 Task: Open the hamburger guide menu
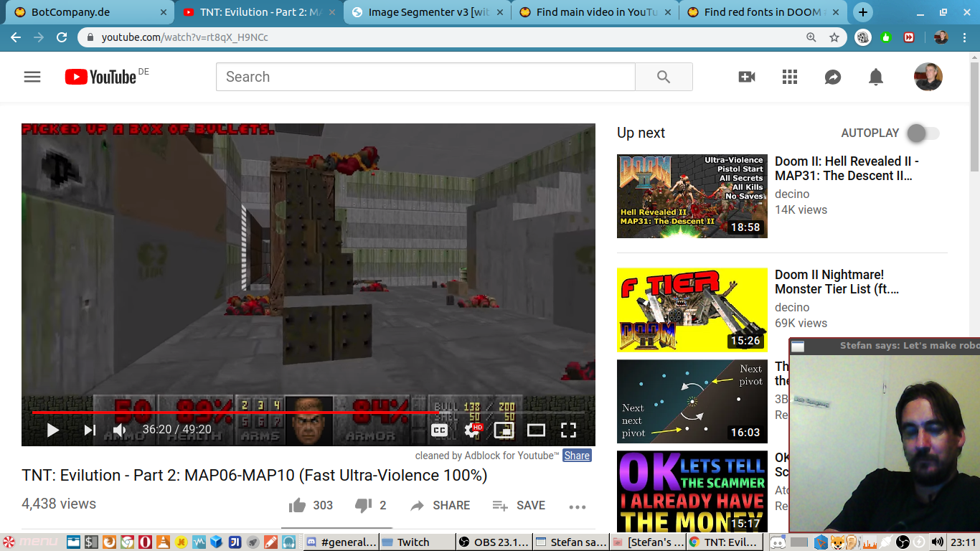point(32,77)
